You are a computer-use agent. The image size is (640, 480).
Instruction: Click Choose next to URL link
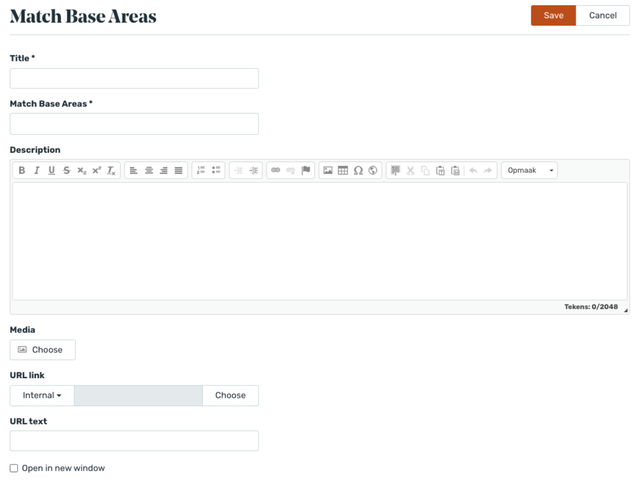coord(230,396)
